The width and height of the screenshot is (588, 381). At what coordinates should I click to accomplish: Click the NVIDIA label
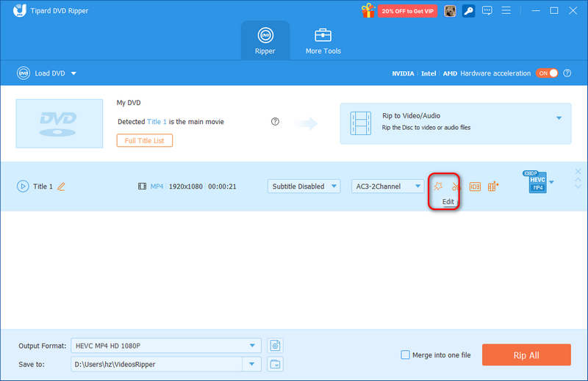(x=403, y=73)
